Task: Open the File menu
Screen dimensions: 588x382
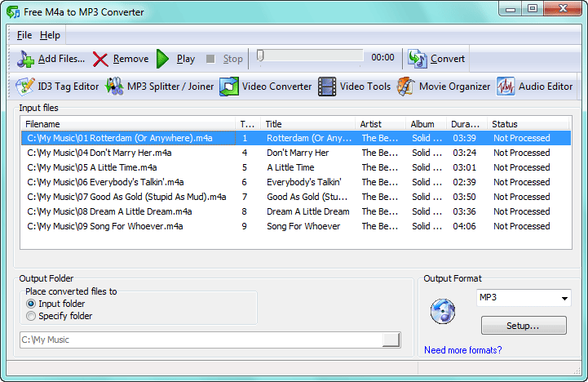Action: 24,35
